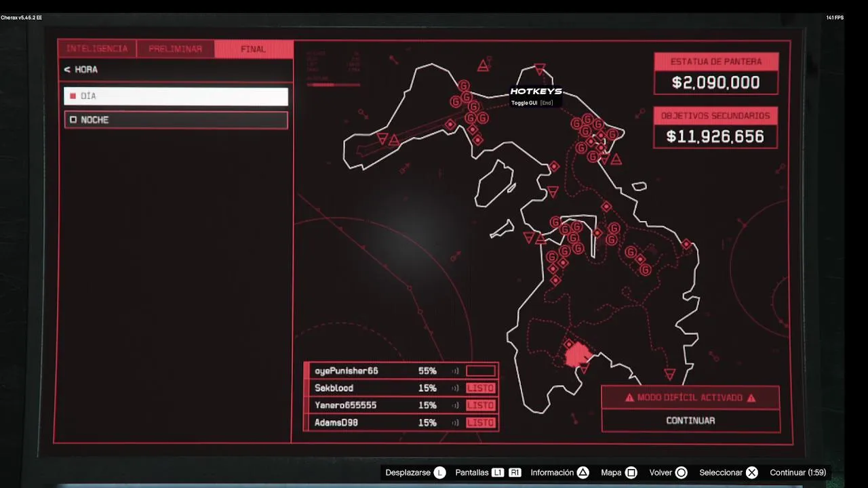Viewport: 868px width, 488px height.
Task: Go back using the HORA arrow
Action: [x=67, y=69]
